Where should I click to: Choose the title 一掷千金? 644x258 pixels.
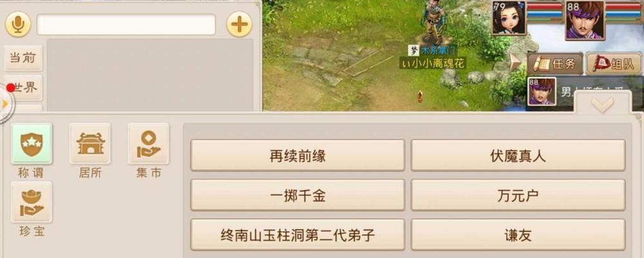pos(298,195)
